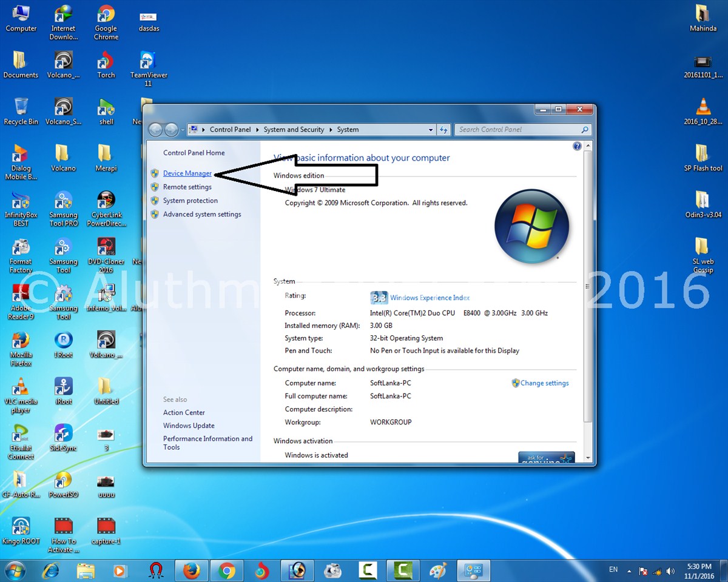Open Windows Explorer from taskbar

pyautogui.click(x=86, y=571)
